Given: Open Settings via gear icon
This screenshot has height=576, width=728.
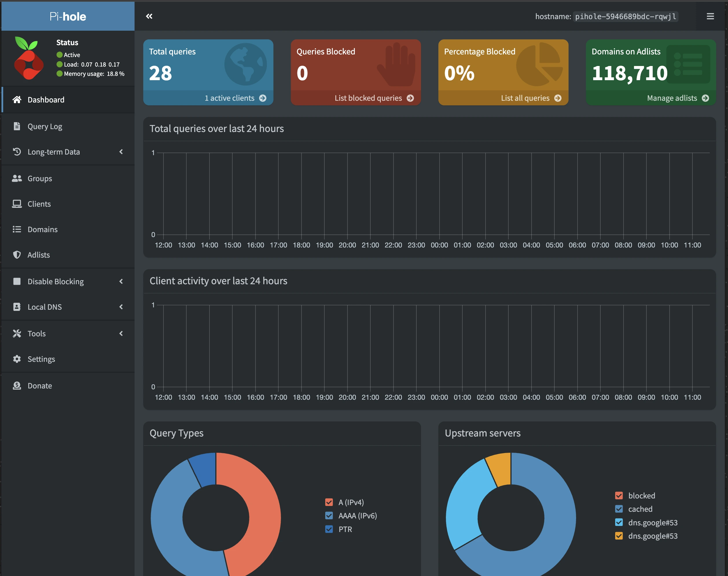Looking at the screenshot, I should 17,359.
